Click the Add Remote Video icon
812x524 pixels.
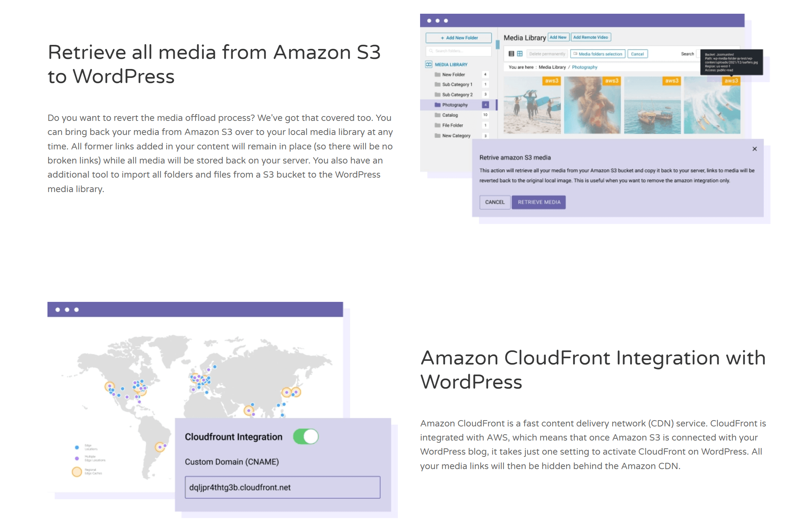(590, 37)
